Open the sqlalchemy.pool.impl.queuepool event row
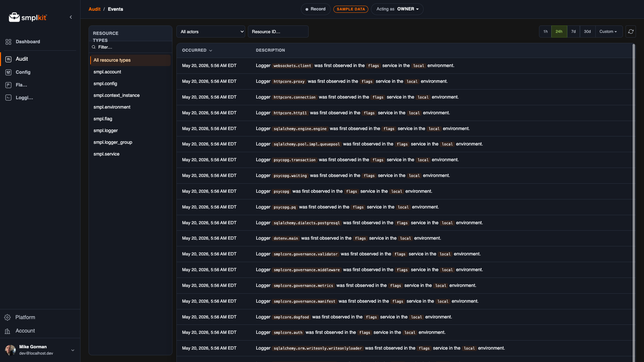 click(x=405, y=144)
